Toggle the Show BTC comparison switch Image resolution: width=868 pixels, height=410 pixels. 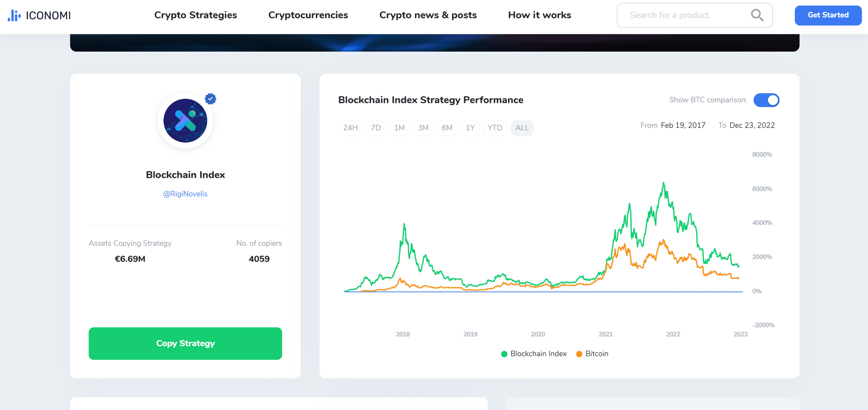766,100
